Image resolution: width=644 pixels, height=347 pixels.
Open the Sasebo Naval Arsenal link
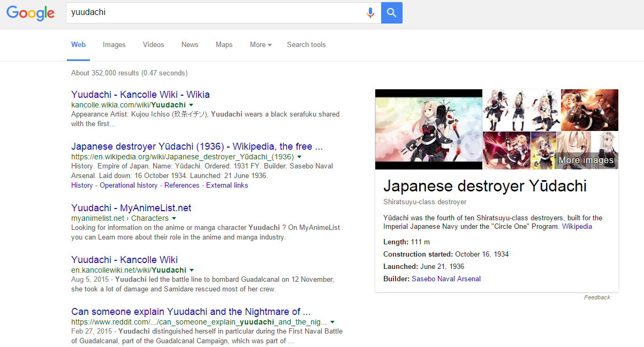pyautogui.click(x=446, y=279)
